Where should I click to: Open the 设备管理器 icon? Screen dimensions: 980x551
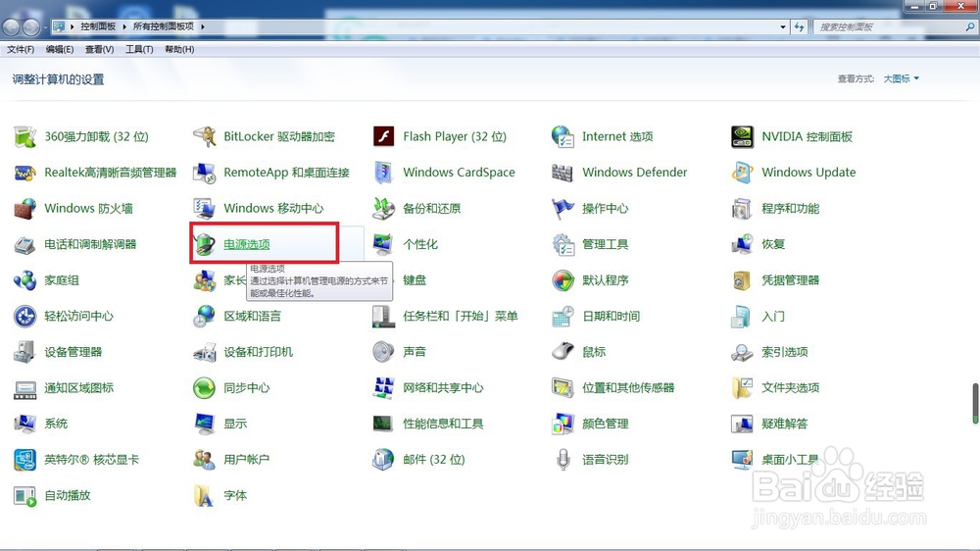pos(25,352)
